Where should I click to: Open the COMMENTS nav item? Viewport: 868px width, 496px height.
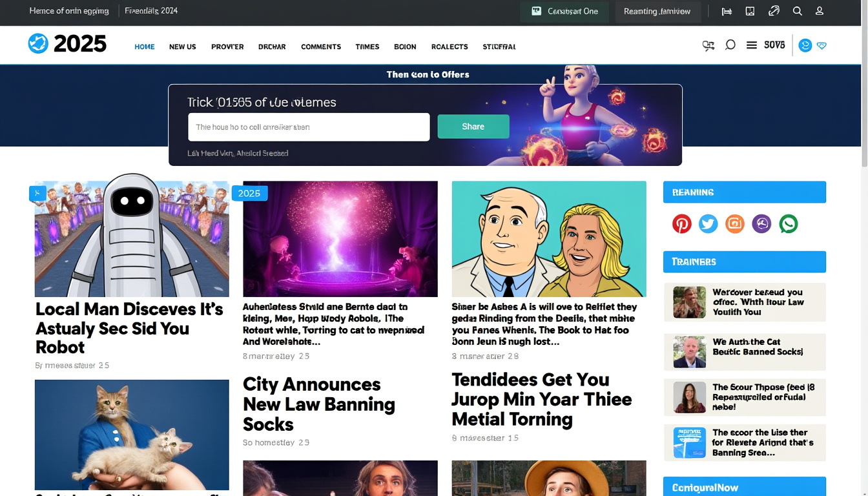click(321, 47)
